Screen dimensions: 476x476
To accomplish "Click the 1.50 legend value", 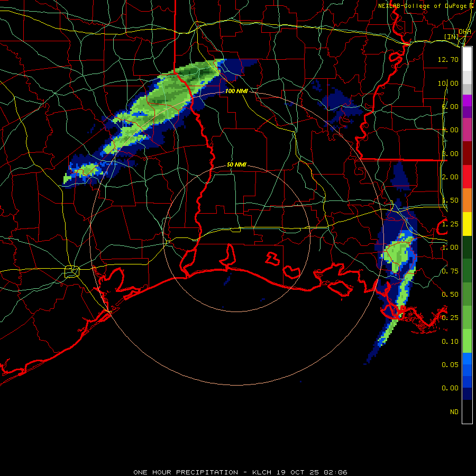I will (450, 200).
